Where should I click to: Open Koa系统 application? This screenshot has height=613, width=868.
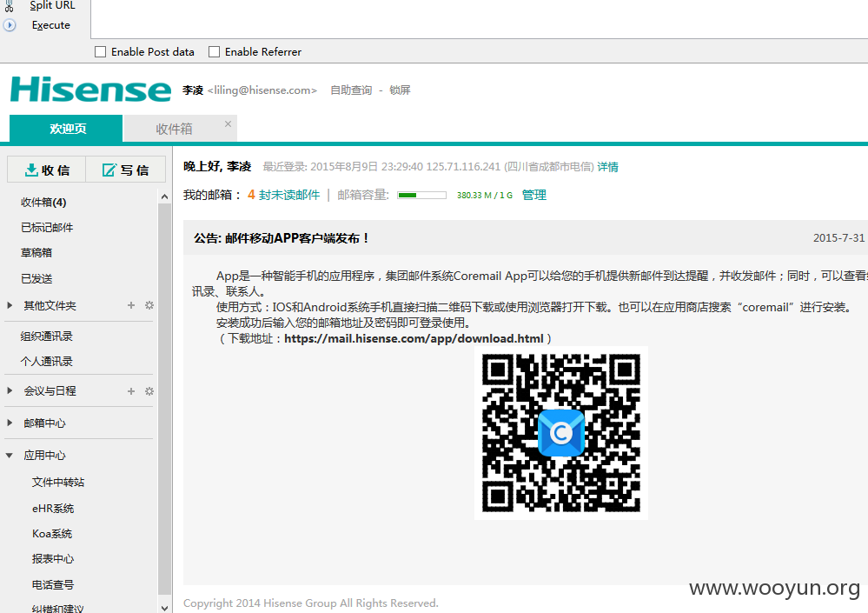pos(52,534)
